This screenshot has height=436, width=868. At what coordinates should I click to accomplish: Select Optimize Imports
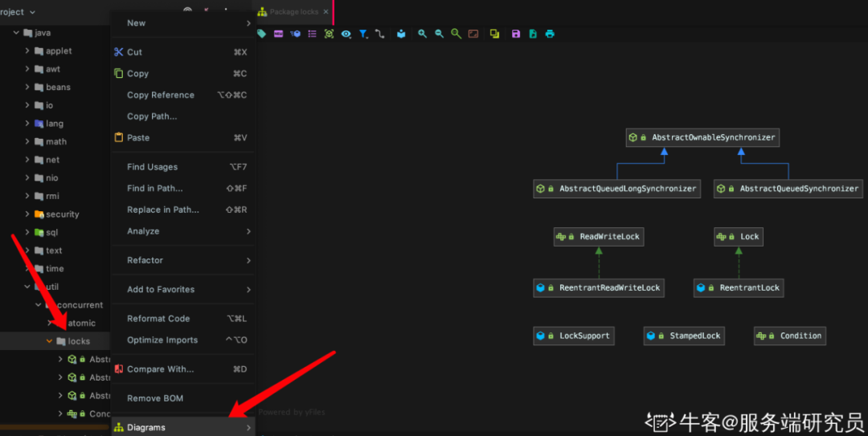pyautogui.click(x=183, y=340)
